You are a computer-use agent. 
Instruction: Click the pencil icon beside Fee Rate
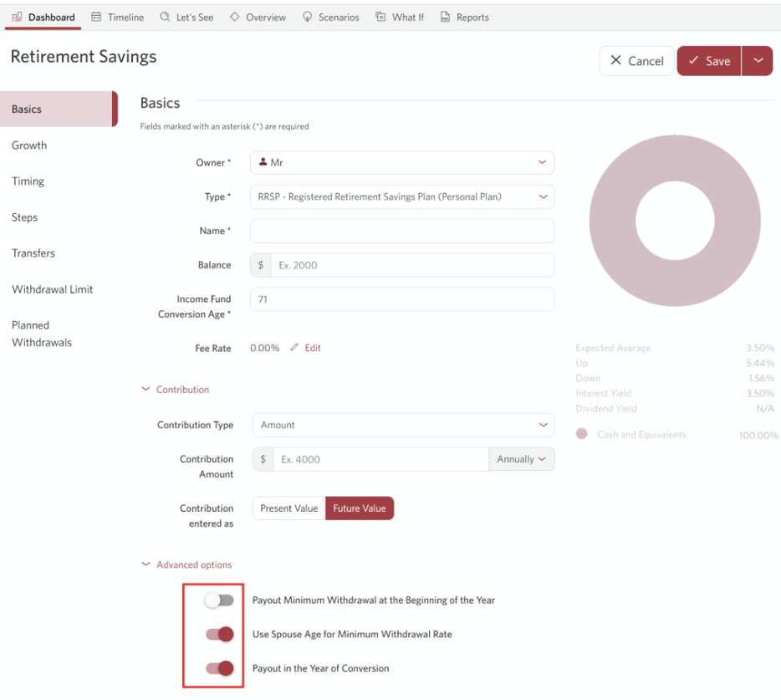(x=294, y=348)
